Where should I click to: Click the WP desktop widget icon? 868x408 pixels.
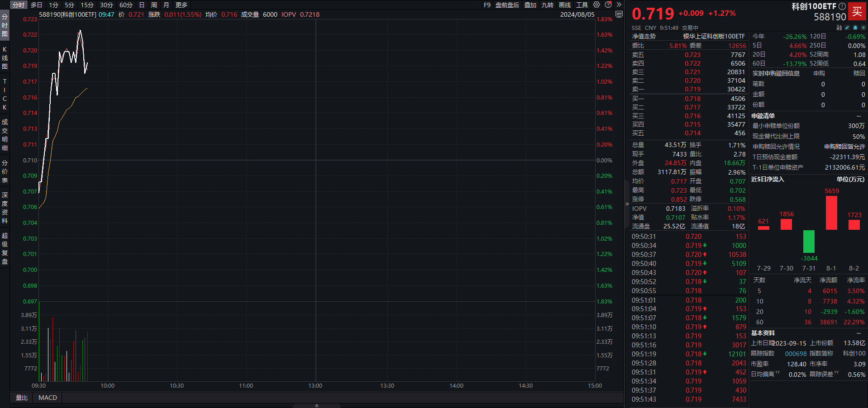(619, 14)
